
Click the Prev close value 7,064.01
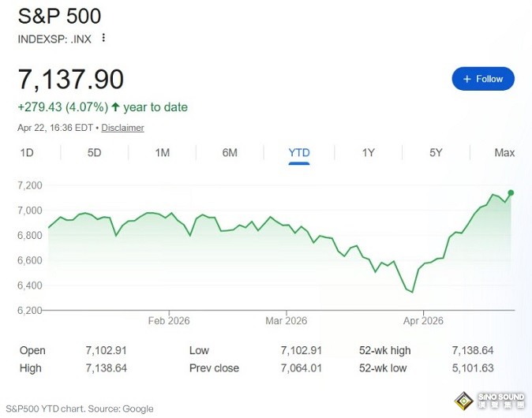pyautogui.click(x=302, y=368)
